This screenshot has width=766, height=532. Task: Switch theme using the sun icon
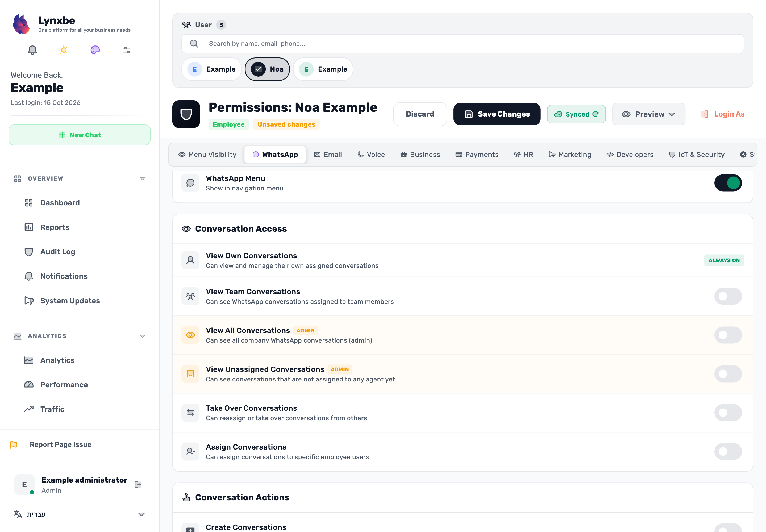pos(64,50)
